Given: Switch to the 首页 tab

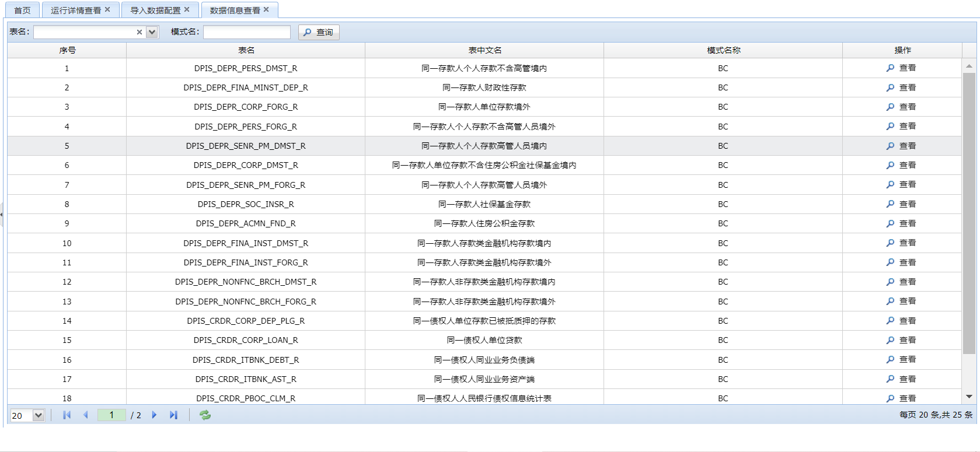Looking at the screenshot, I should pyautogui.click(x=23, y=10).
